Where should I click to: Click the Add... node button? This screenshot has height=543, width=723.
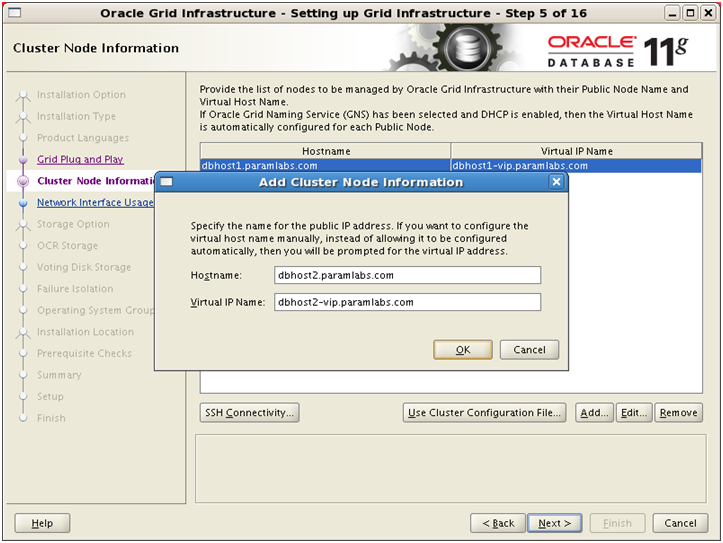pyautogui.click(x=594, y=413)
